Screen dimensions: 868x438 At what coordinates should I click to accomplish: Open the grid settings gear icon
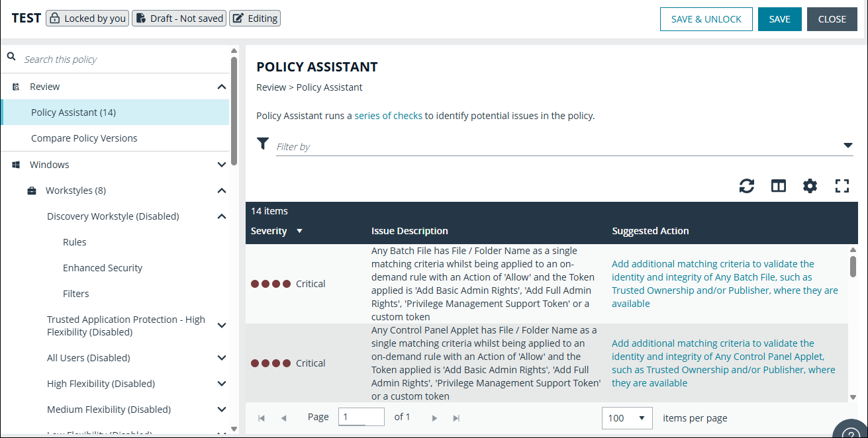click(x=810, y=186)
